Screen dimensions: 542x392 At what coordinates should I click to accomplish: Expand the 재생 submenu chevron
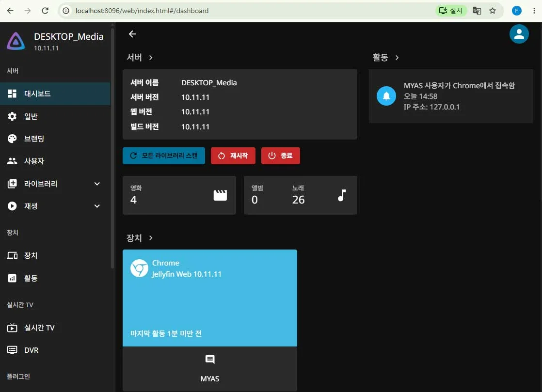[97, 206]
